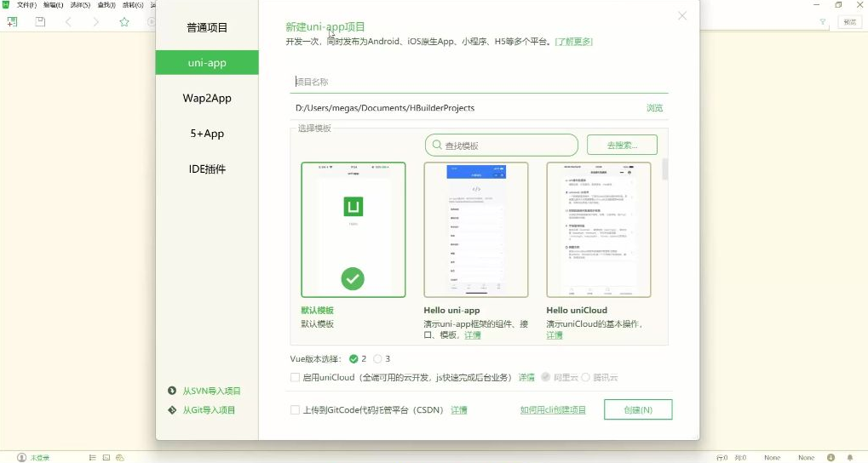Image resolution: width=868 pixels, height=463 pixels.
Task: Open the 文件(F) menu
Action: (x=26, y=5)
